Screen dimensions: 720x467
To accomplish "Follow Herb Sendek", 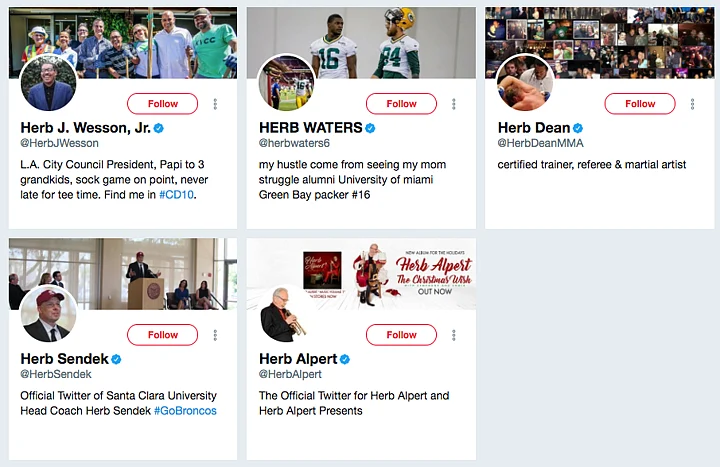I will (x=163, y=335).
